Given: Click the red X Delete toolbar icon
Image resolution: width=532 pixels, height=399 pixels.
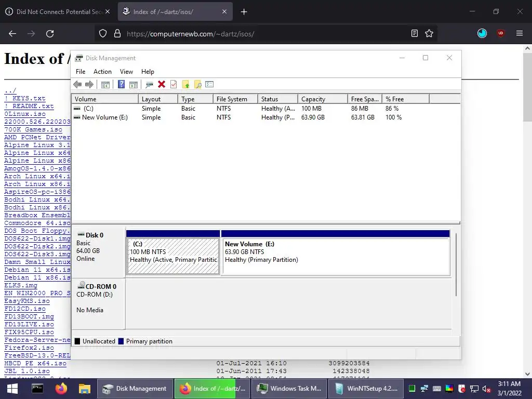Looking at the screenshot, I should click(x=162, y=85).
